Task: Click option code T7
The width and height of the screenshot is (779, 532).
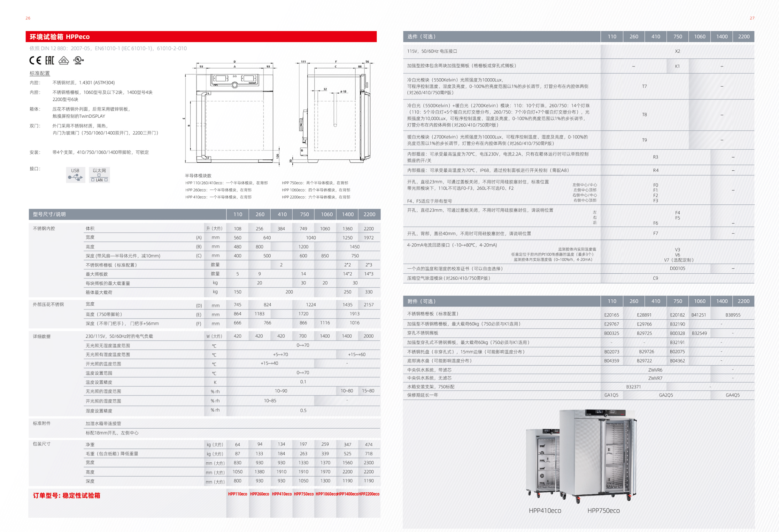Action: [645, 86]
